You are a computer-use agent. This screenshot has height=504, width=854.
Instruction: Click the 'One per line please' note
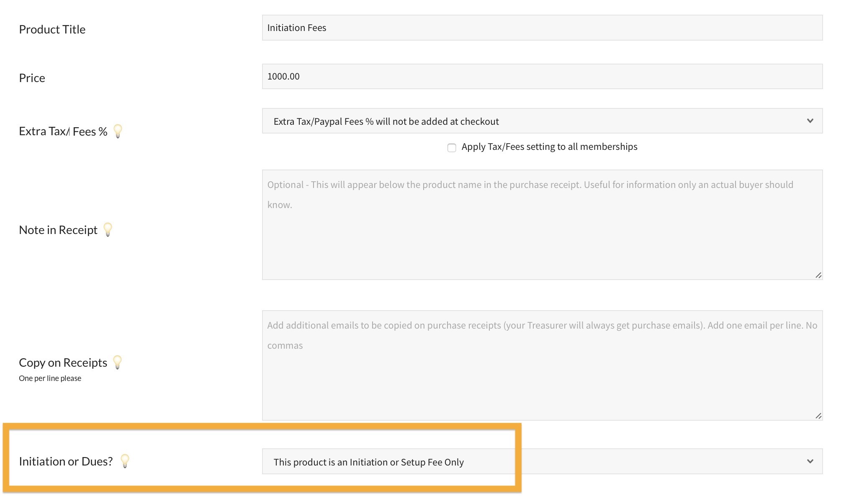(50, 378)
